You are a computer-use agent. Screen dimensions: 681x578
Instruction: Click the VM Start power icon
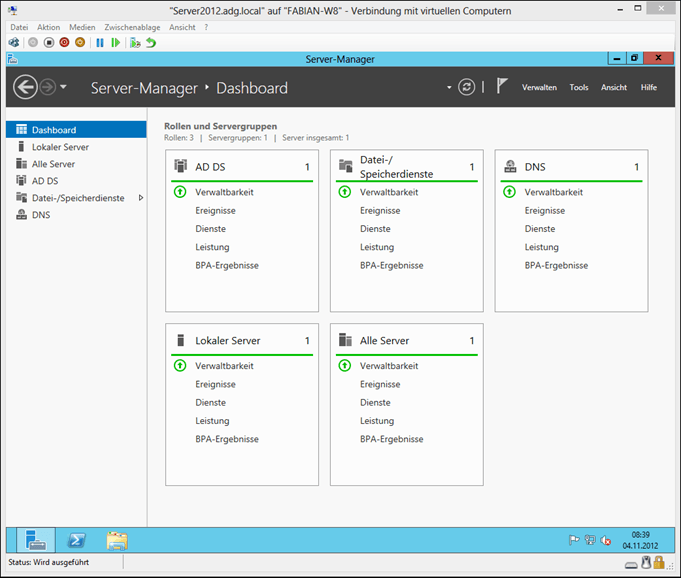click(x=33, y=43)
